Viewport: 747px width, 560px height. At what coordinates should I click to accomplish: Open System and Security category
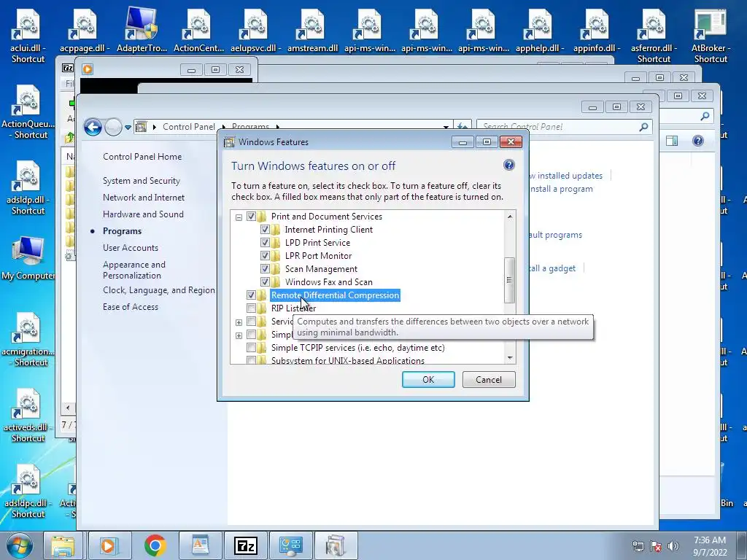tap(142, 181)
